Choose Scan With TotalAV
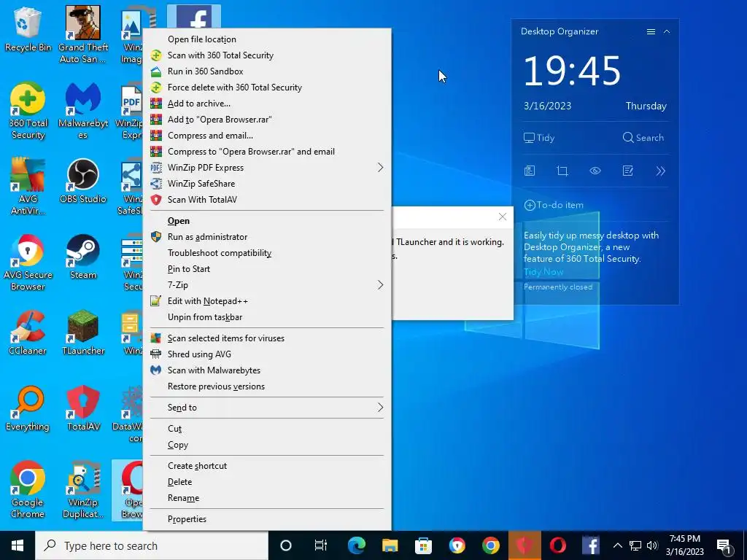Viewport: 747px width, 560px height. 267,200
